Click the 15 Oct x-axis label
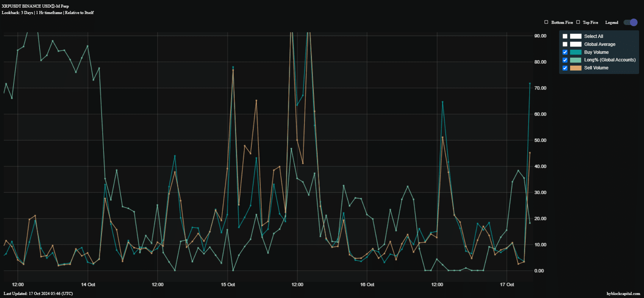Screen dimensions: 644x298 228,284
